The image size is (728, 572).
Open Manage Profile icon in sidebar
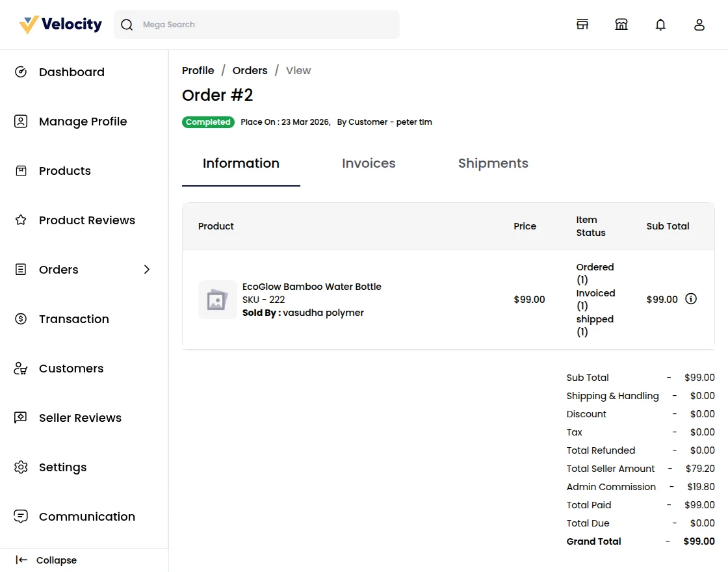pos(21,122)
